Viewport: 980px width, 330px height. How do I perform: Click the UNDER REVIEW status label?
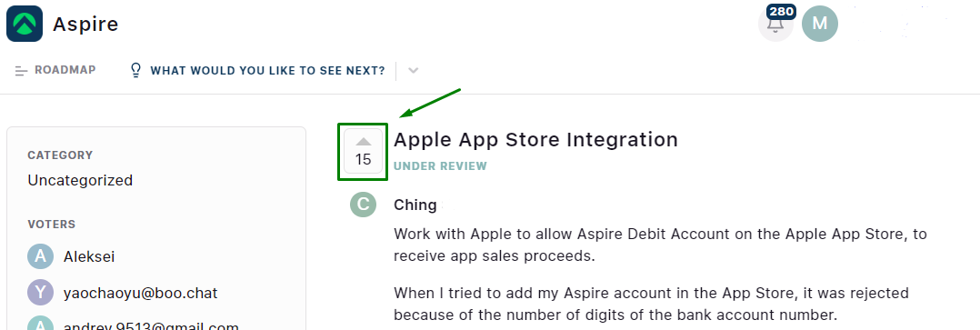pos(441,166)
